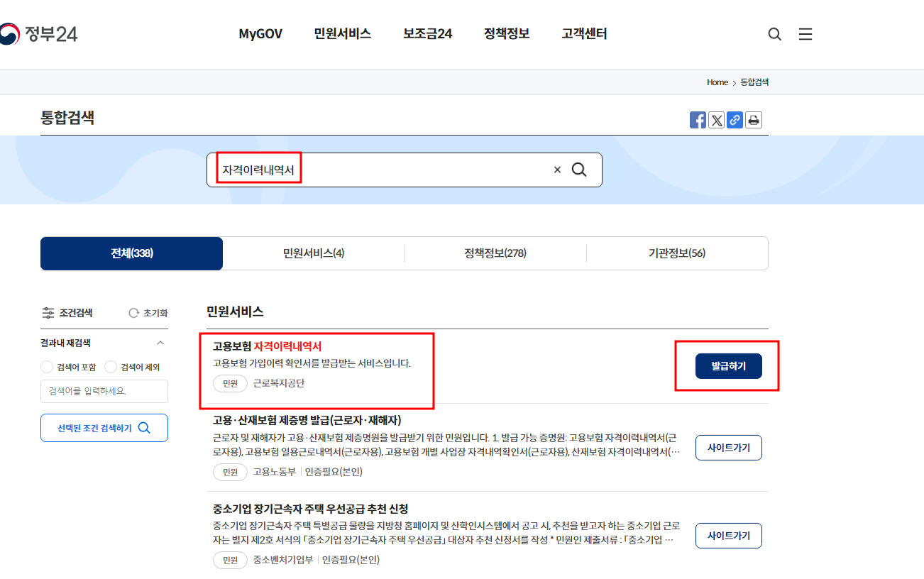
Task: Click the 발급하기 button for 고용보험 자격이력내역서
Action: (728, 365)
